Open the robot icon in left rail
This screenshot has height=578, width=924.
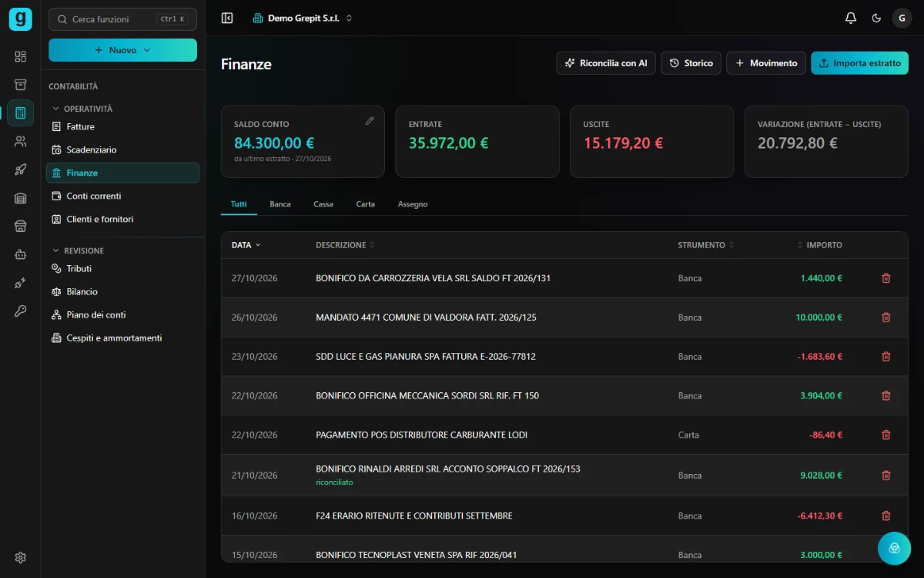click(20, 254)
